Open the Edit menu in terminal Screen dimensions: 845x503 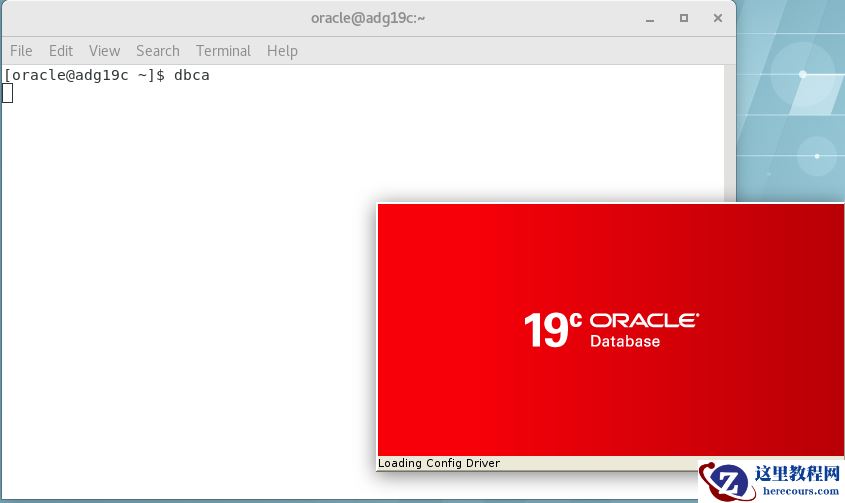point(60,51)
